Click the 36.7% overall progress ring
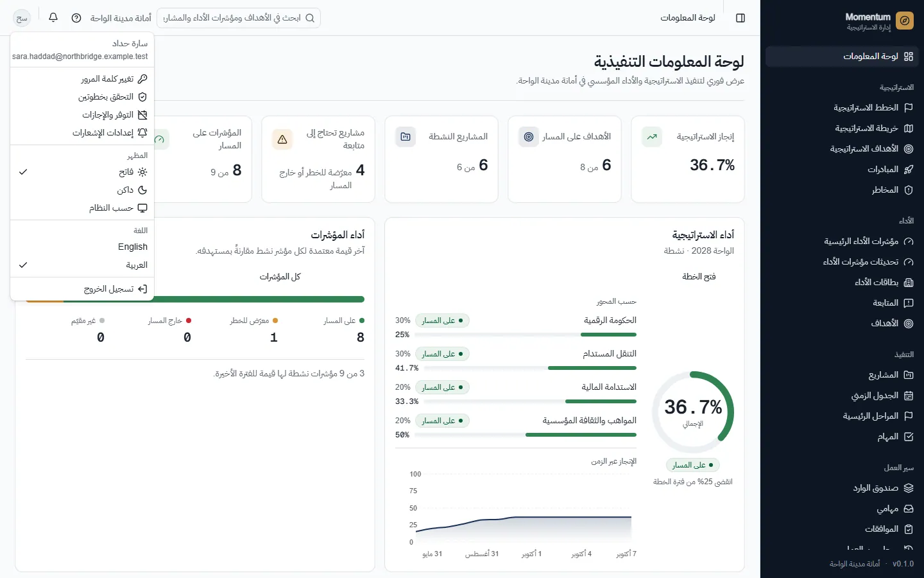This screenshot has height=578, width=924. [693, 412]
